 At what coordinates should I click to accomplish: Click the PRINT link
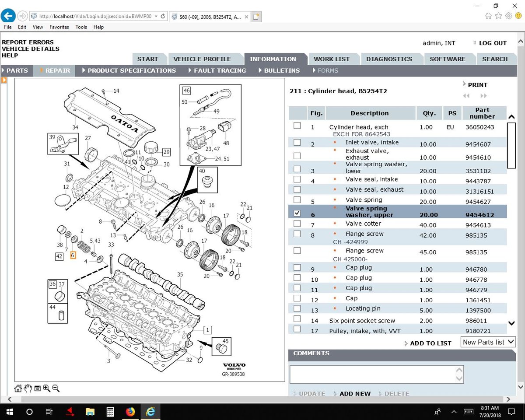(477, 85)
